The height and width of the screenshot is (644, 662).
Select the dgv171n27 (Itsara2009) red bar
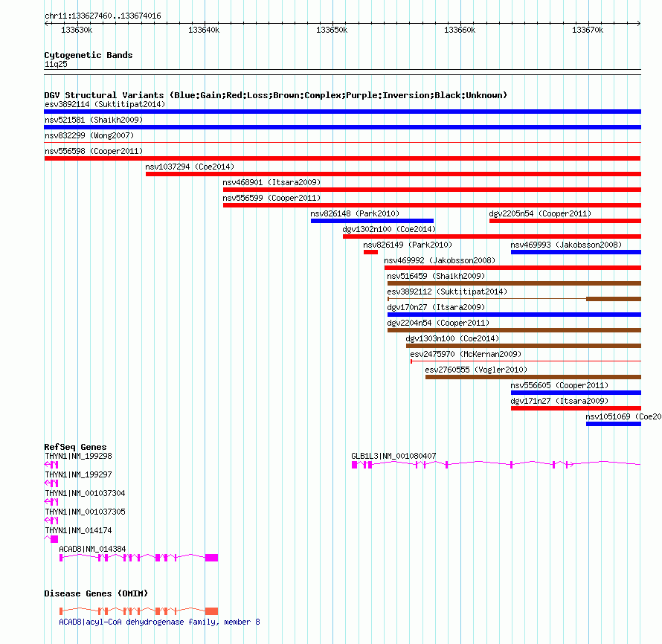pyautogui.click(x=576, y=408)
